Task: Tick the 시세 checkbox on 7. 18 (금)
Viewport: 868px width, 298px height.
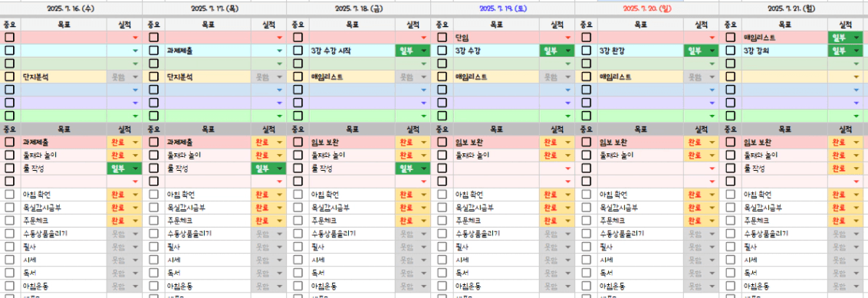Action: click(x=298, y=260)
